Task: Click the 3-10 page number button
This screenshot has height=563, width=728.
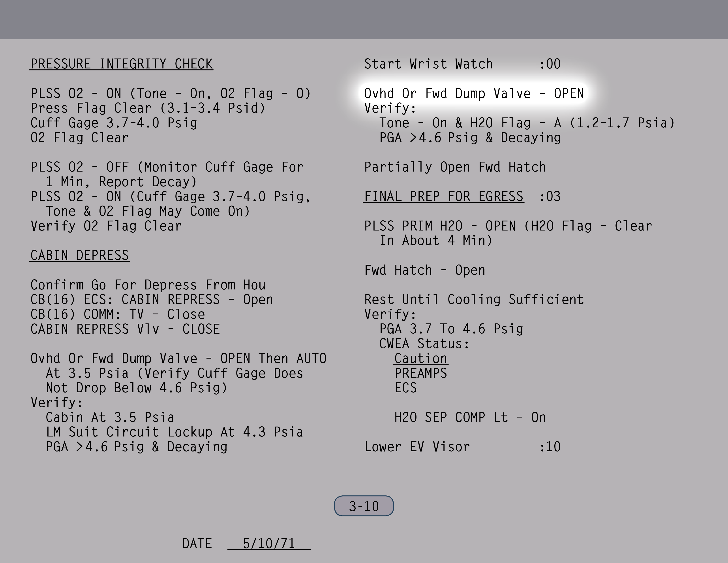Action: 364,506
